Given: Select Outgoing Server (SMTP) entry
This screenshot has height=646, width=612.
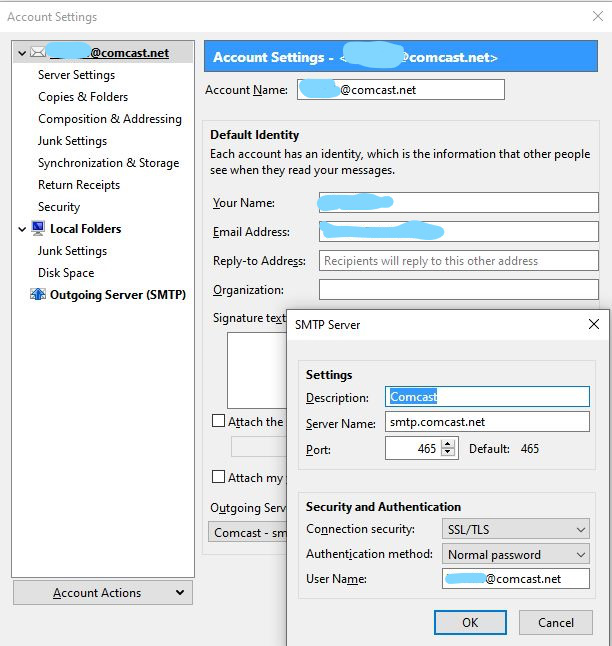Looking at the screenshot, I should (118, 295).
